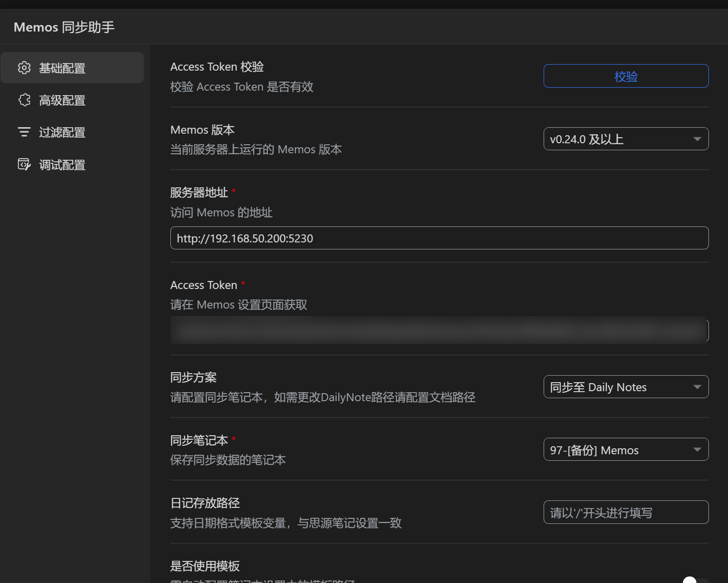Screen dimensions: 728x583
Task: Click the 校验 button to verify token
Action: [626, 76]
